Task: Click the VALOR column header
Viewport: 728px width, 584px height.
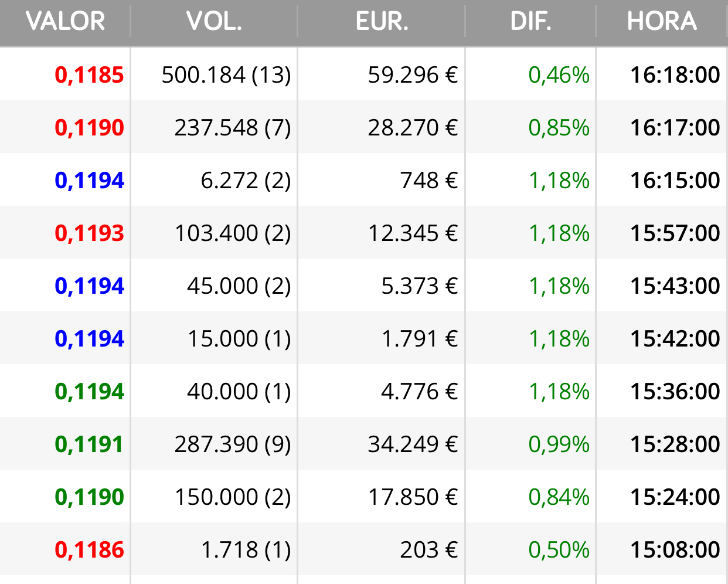Action: [x=65, y=22]
